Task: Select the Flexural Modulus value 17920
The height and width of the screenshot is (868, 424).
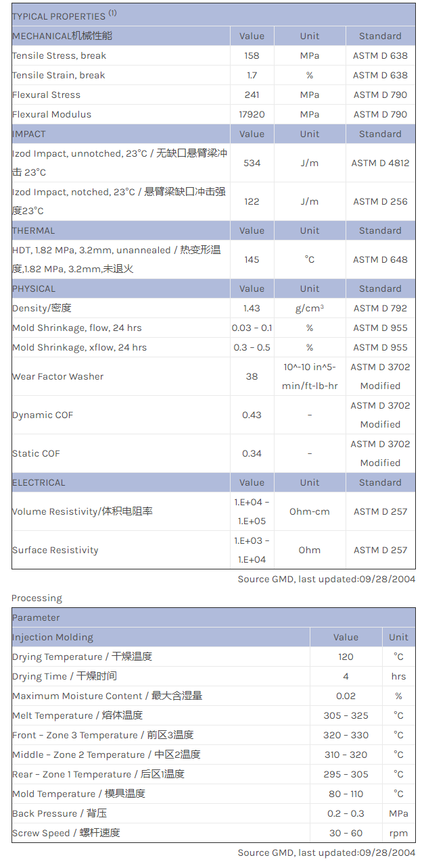Action: pyautogui.click(x=252, y=114)
